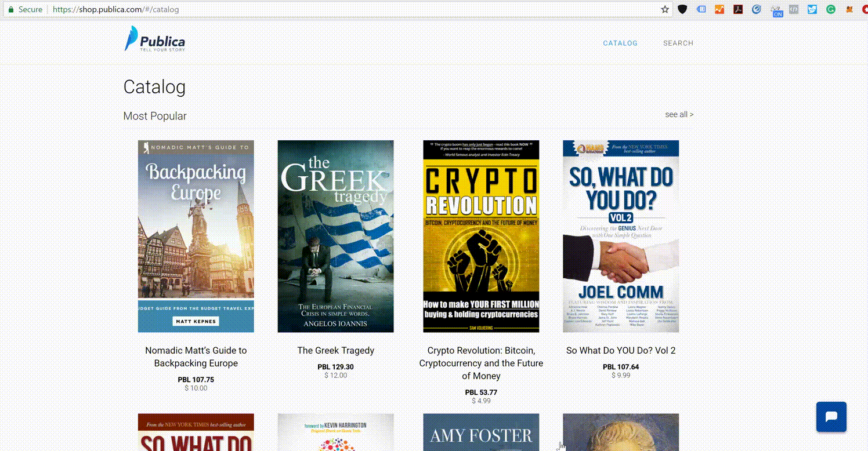Open the Backpacking Europe book cover
Screen dimensions: 868x451
point(196,236)
